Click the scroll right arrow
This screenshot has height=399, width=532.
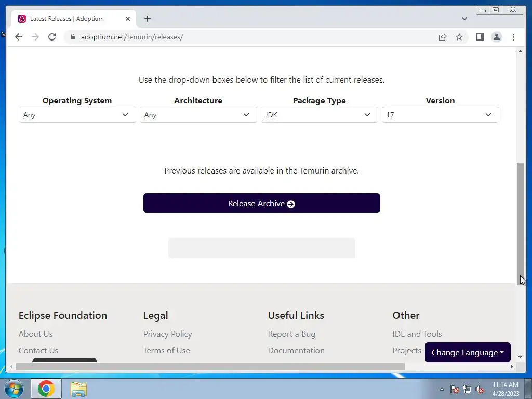point(512,366)
